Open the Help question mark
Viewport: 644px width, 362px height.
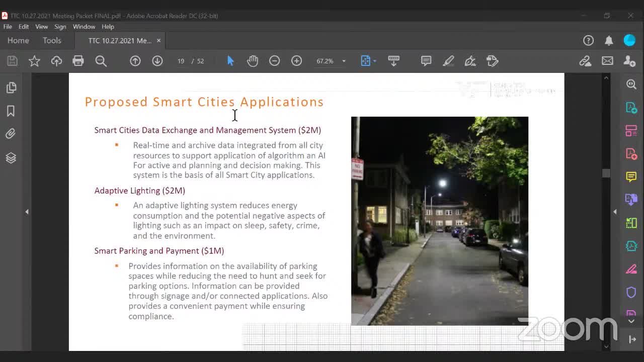point(588,40)
